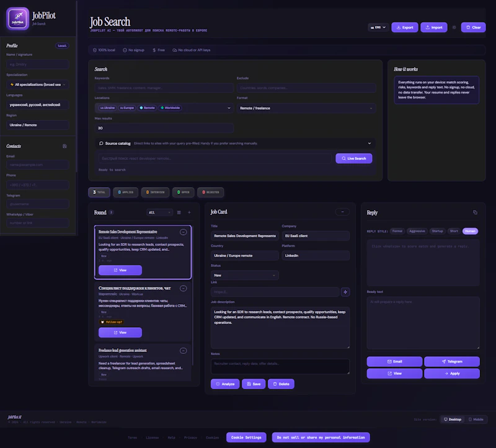Viewport: 496px width, 448px height.
Task: Focus the Keywords input field
Action: point(164,88)
